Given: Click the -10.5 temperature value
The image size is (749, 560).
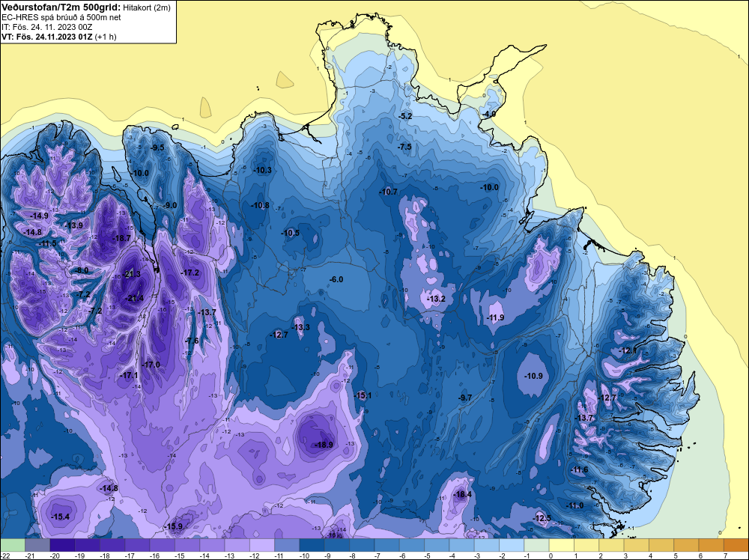Looking at the screenshot, I should click(x=291, y=233).
